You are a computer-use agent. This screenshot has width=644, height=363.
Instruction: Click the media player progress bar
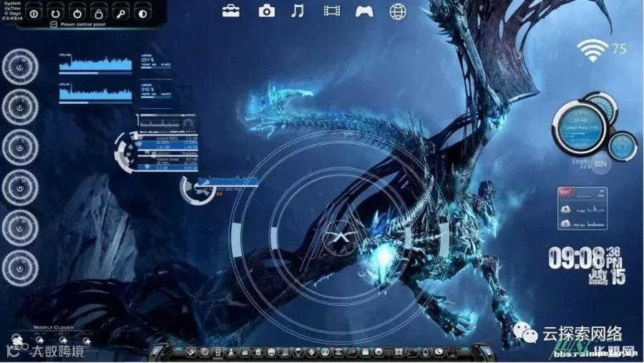click(x=580, y=135)
